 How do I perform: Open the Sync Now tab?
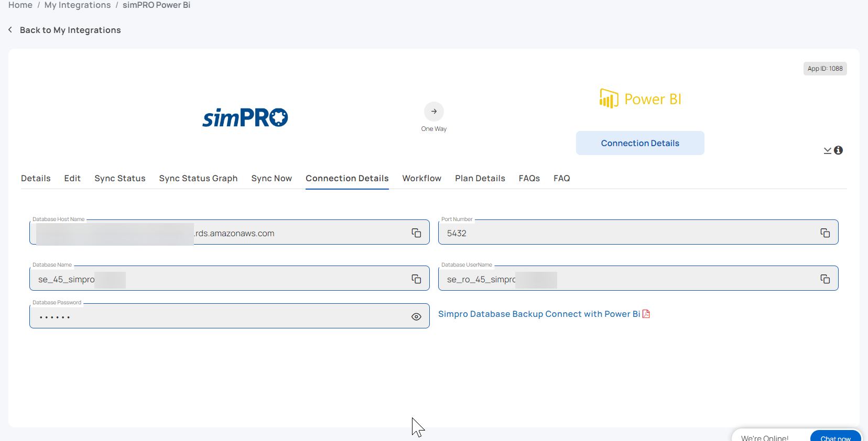click(x=272, y=178)
